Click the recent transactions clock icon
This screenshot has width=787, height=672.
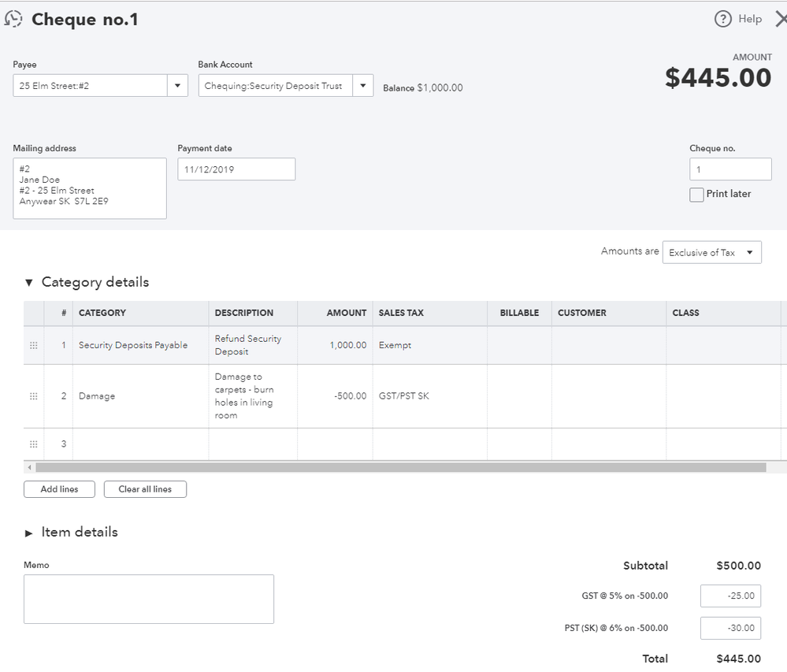[x=13, y=19]
